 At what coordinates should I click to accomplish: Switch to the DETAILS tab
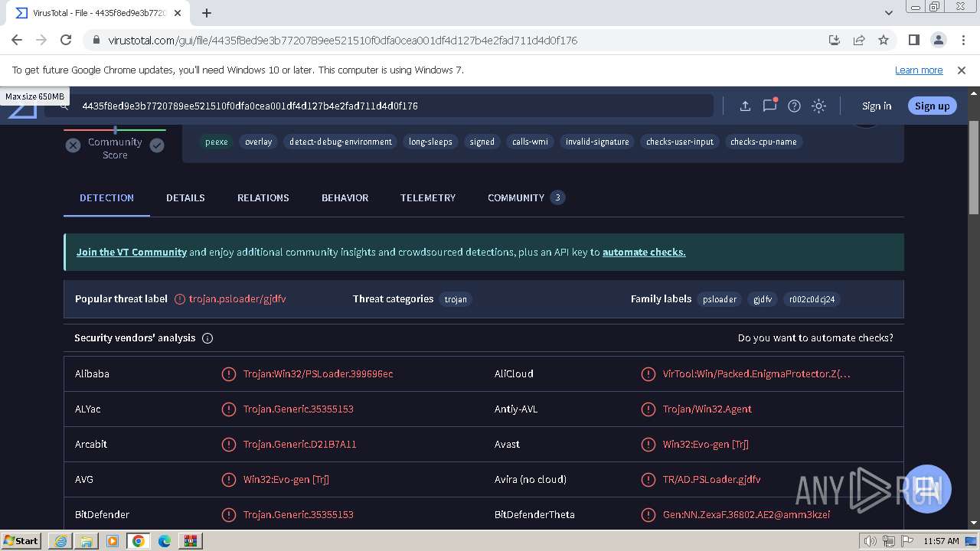185,197
